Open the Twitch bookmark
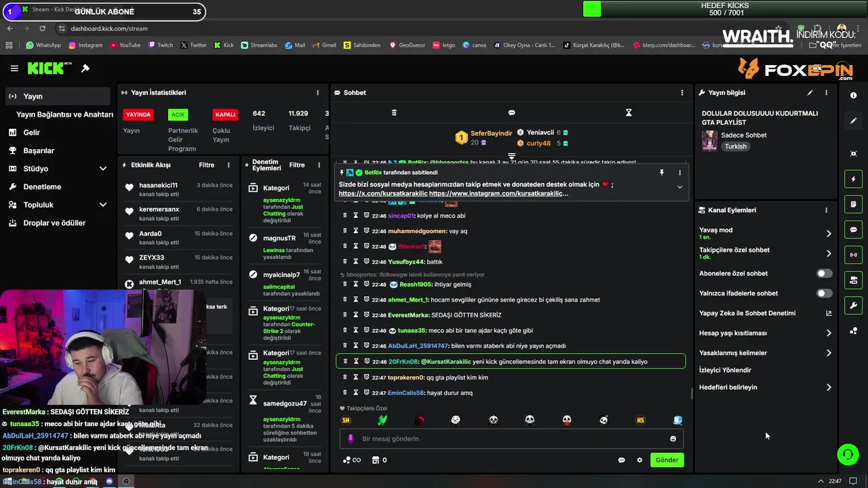Screen dimensions: 868x488 160,45
